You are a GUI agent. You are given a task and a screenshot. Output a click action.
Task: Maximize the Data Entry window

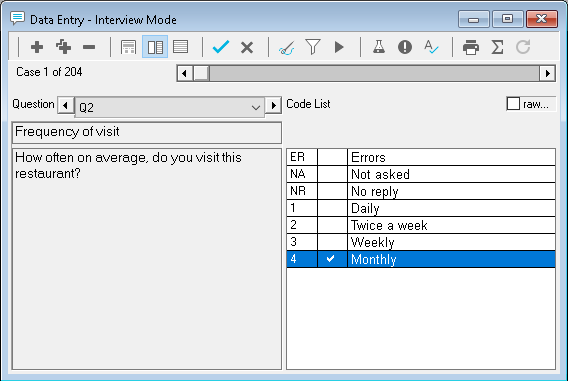(x=507, y=19)
